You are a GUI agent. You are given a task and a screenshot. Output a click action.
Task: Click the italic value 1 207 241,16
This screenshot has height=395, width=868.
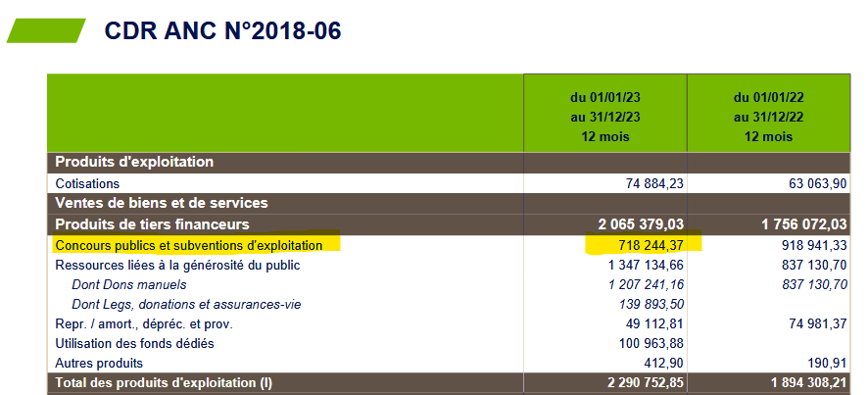646,285
